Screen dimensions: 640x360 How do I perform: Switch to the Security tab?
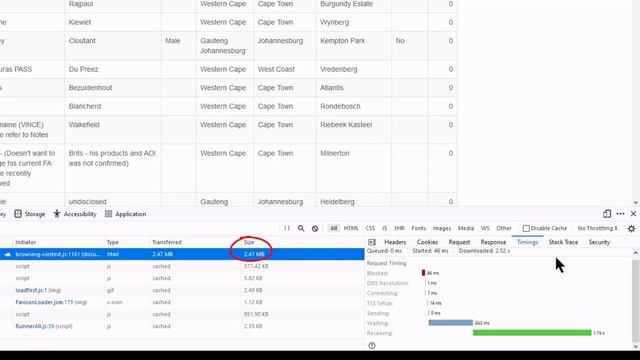tap(599, 242)
